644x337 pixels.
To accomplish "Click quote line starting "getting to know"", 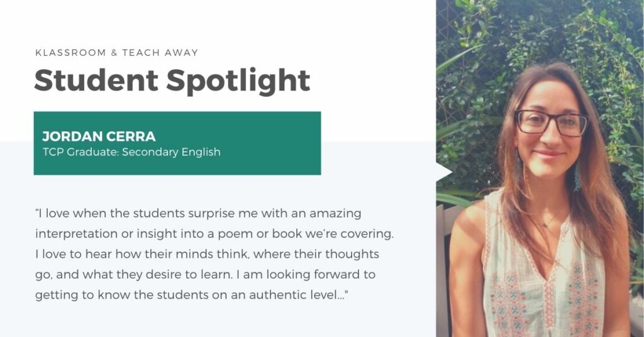I will [x=192, y=295].
